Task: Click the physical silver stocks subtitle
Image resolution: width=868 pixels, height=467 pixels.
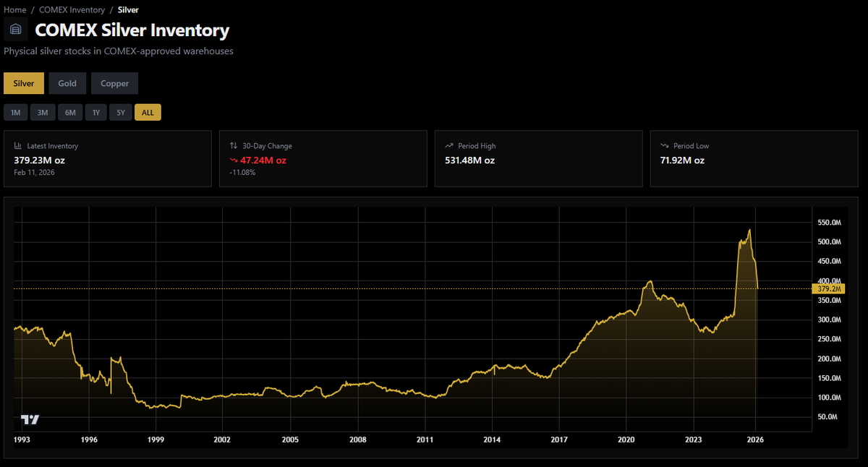Action: [119, 51]
